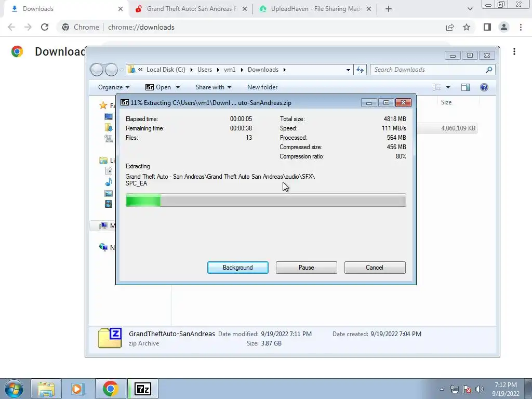532x399 pixels.
Task: Search Downloads field in Explorer
Action: pos(433,70)
